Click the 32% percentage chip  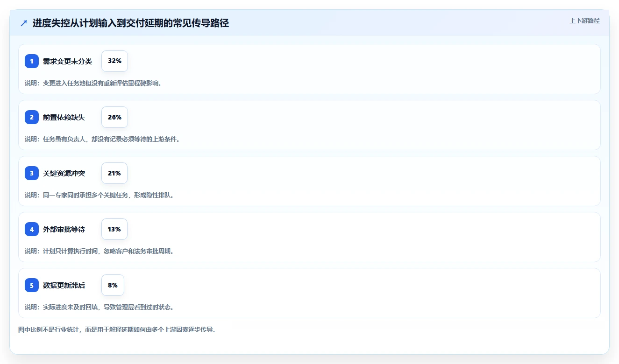(x=114, y=61)
